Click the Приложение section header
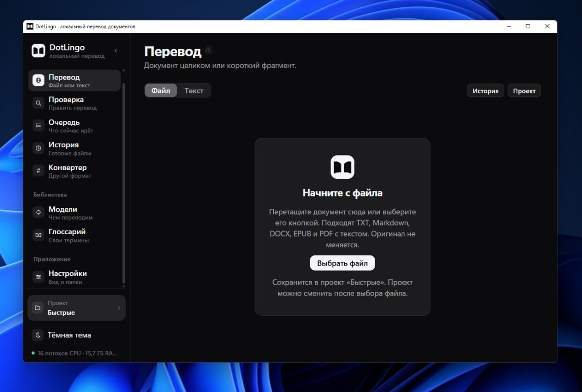The image size is (582, 392). [x=52, y=259]
